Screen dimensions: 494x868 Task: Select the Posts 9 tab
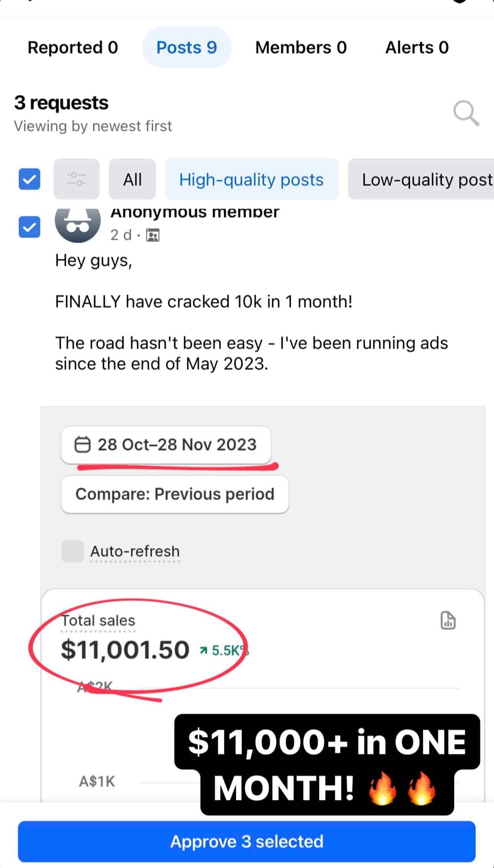point(187,48)
